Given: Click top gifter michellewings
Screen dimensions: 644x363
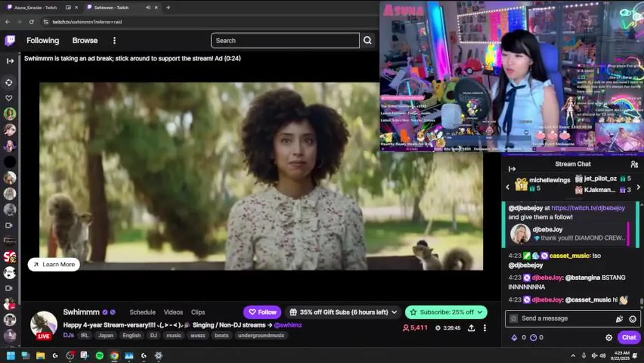Looking at the screenshot, I should point(550,180).
